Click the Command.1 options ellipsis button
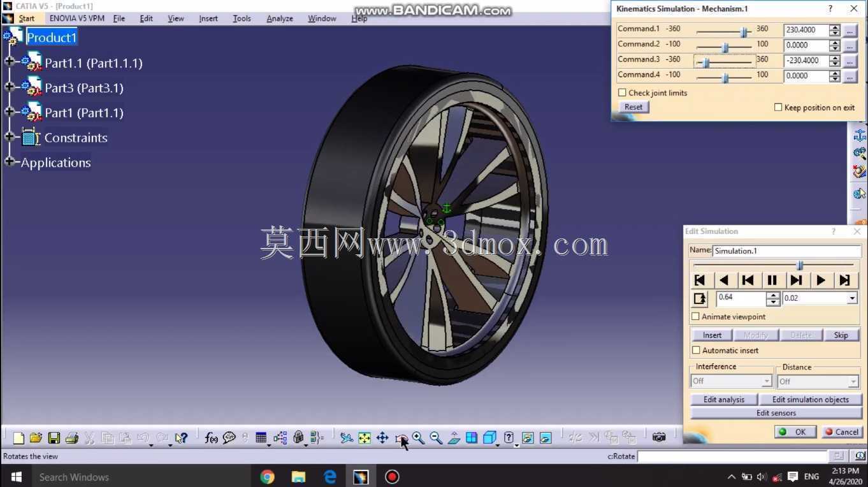The width and height of the screenshot is (868, 487). pyautogui.click(x=850, y=30)
